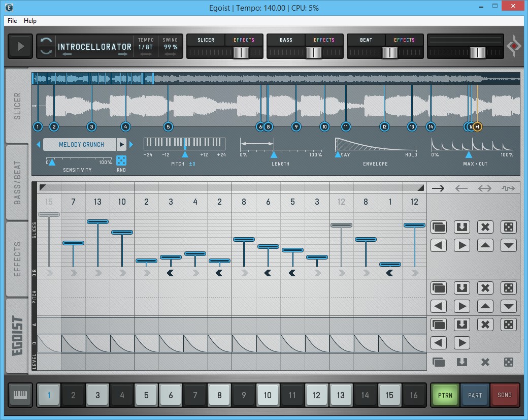Raise pitch row values with up triangle

(x=485, y=306)
